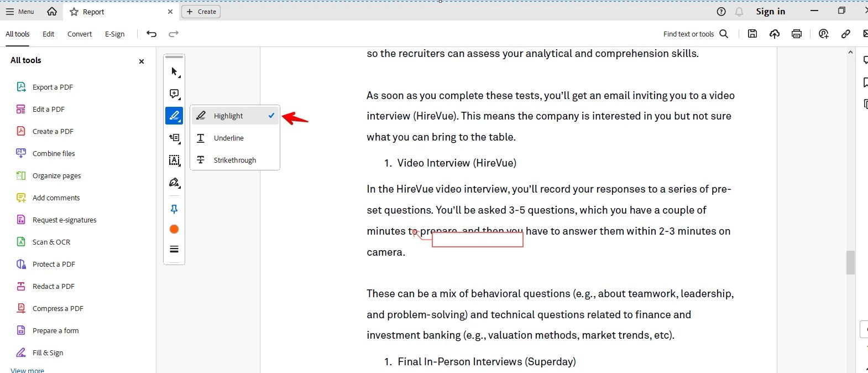The image size is (868, 373).
Task: Click the Sign in button
Action: [771, 12]
